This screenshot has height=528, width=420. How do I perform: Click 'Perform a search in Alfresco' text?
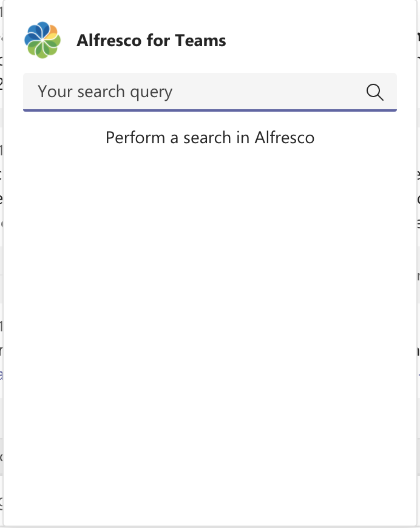coord(210,138)
